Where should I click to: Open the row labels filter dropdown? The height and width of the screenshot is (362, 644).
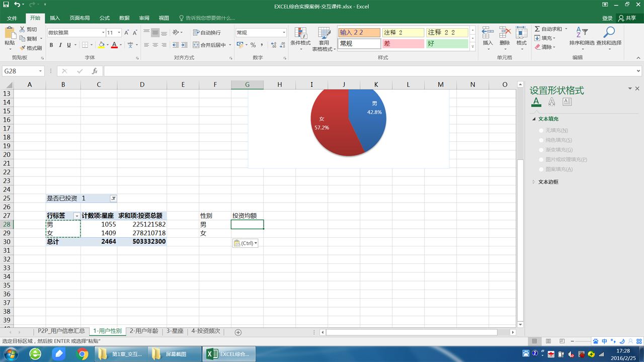[x=76, y=216]
